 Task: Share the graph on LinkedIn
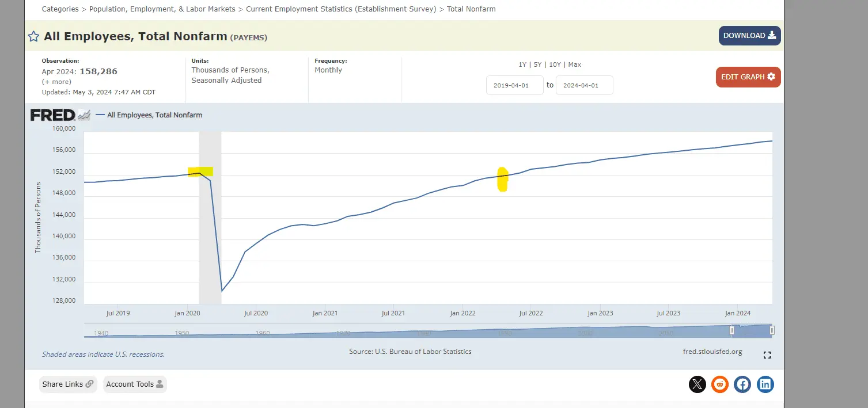[765, 384]
